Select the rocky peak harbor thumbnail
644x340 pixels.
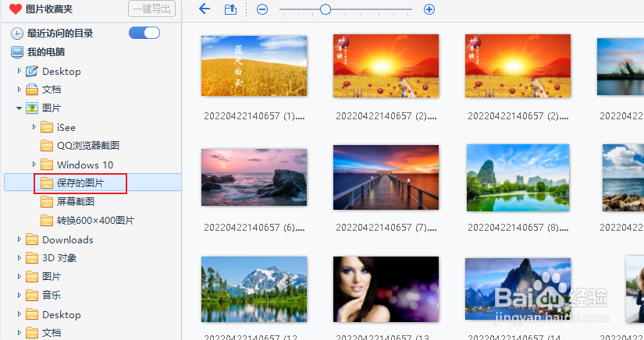coord(518,289)
